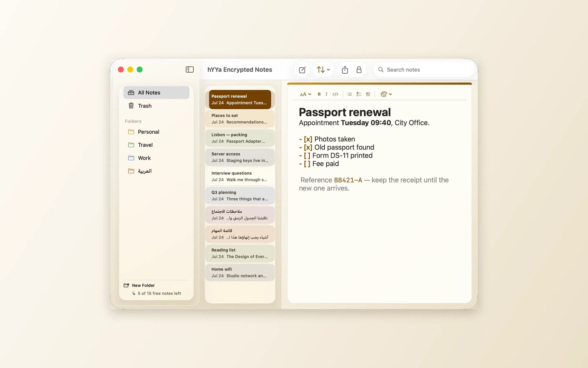Open the Work folder
The width and height of the screenshot is (588, 368).
point(156,158)
